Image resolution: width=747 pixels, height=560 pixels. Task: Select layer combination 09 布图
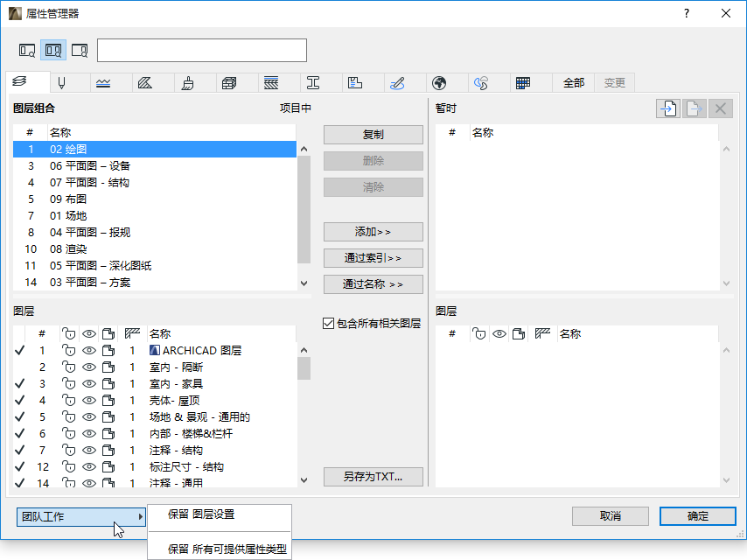155,199
